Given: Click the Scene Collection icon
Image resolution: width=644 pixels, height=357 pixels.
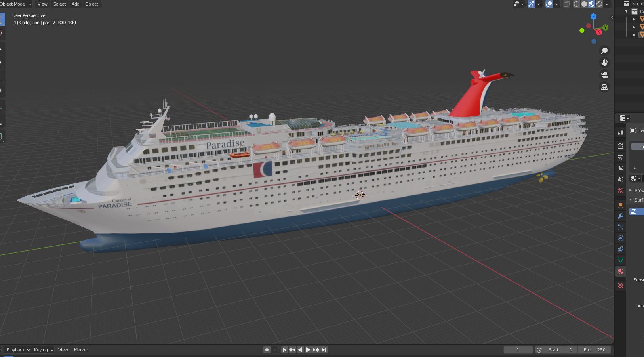Looking at the screenshot, I should tap(627, 4).
